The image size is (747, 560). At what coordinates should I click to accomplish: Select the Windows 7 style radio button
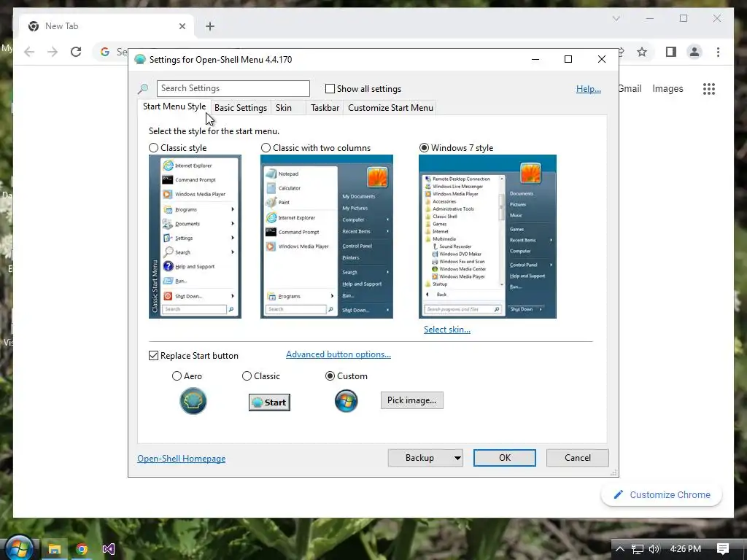tap(424, 147)
